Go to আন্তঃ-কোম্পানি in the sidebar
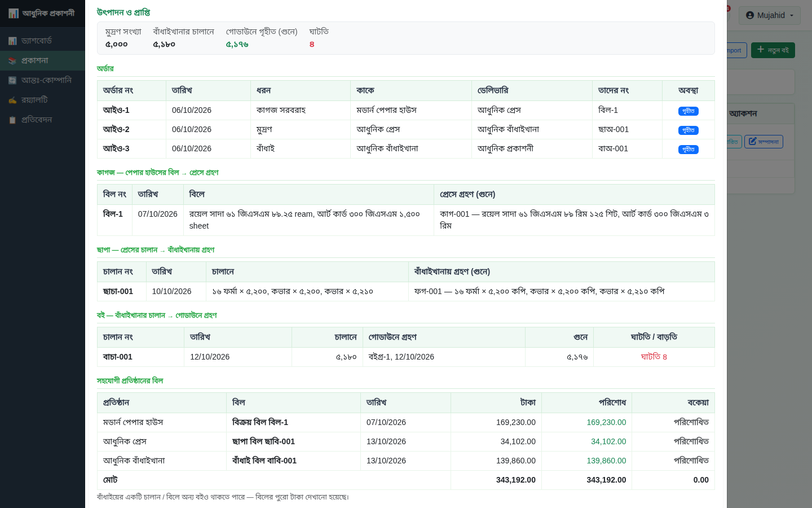 42,80
